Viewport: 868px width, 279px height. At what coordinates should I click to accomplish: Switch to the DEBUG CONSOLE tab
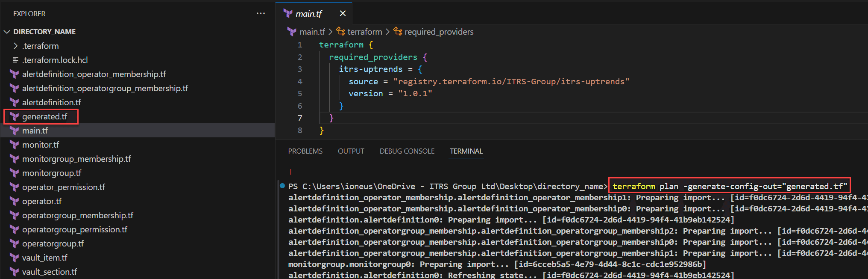[407, 151]
